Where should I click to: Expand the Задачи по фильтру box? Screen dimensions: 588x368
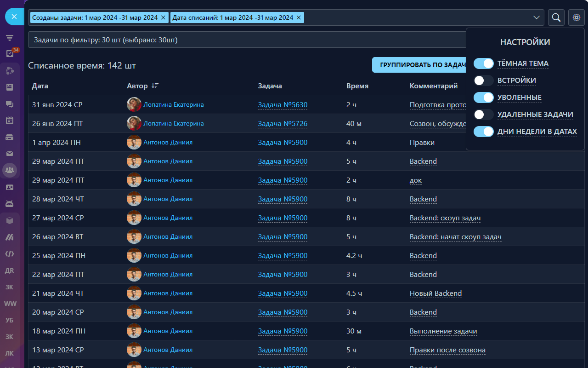click(247, 40)
